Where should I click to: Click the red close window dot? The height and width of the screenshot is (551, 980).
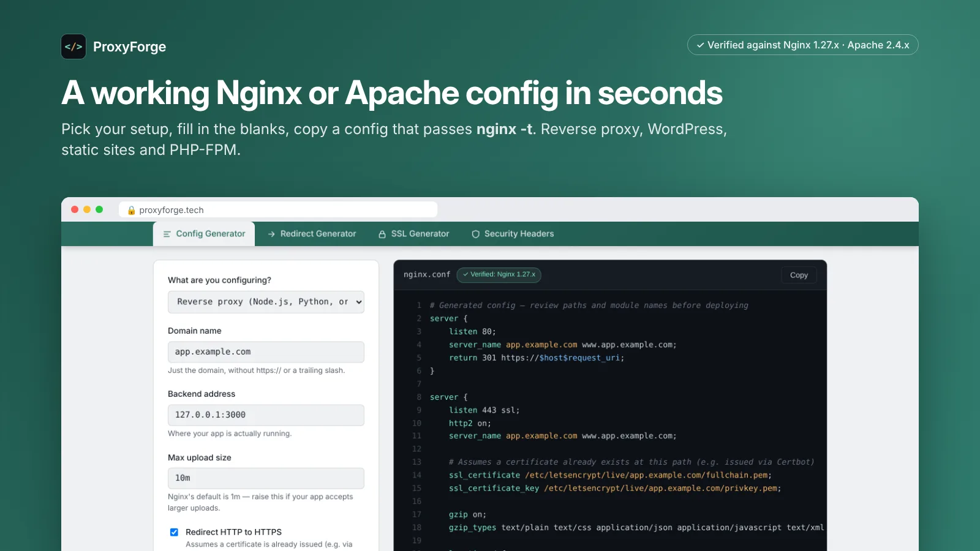75,209
